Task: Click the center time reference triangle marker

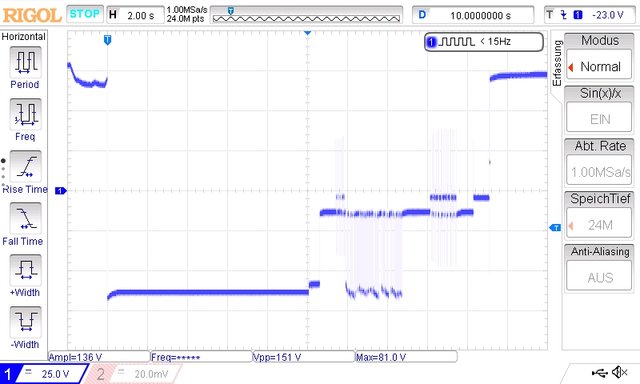Action: (307, 33)
